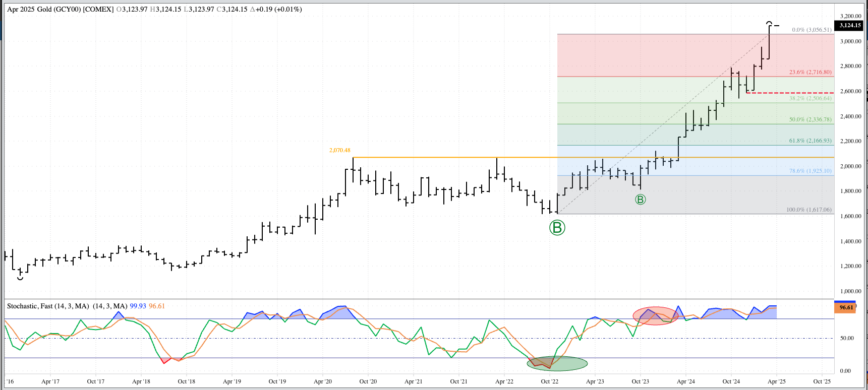Select the green ellipse on stochastic
Screen dimensions: 868x390
[x=557, y=363]
